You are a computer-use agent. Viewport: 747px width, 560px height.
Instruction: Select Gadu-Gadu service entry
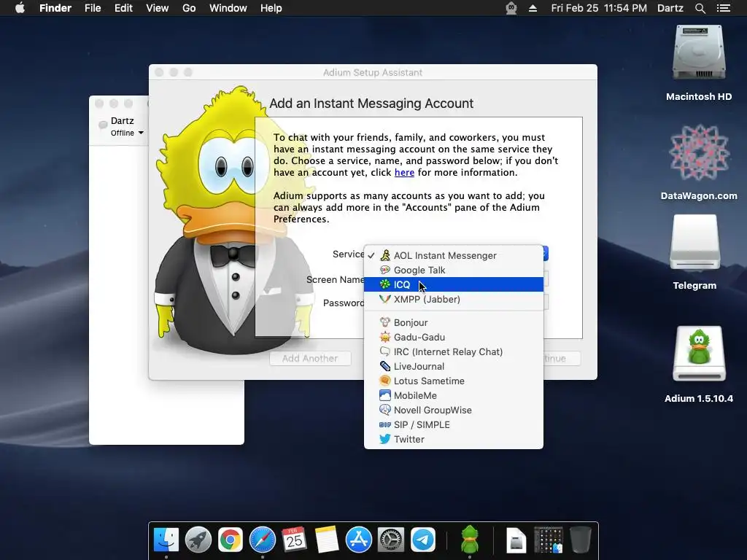(453, 337)
